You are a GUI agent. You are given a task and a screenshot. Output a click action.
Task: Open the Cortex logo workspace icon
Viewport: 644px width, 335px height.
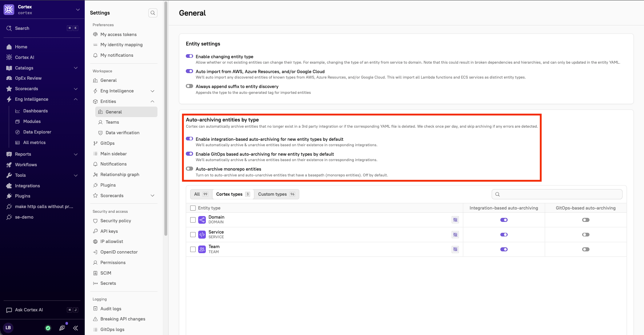9,9
